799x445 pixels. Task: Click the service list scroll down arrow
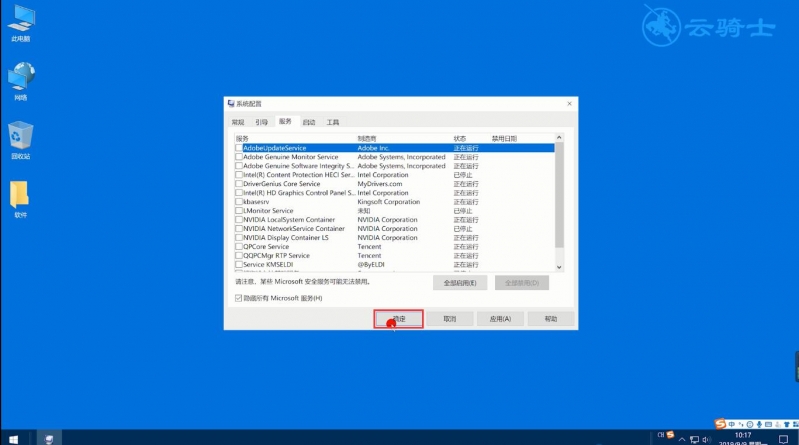click(559, 268)
